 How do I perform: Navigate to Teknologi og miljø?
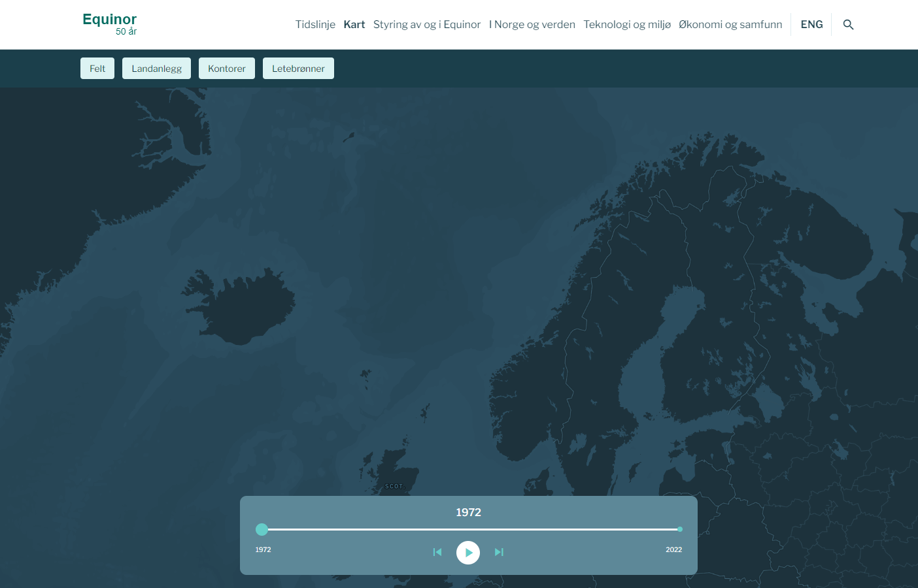pyautogui.click(x=626, y=25)
